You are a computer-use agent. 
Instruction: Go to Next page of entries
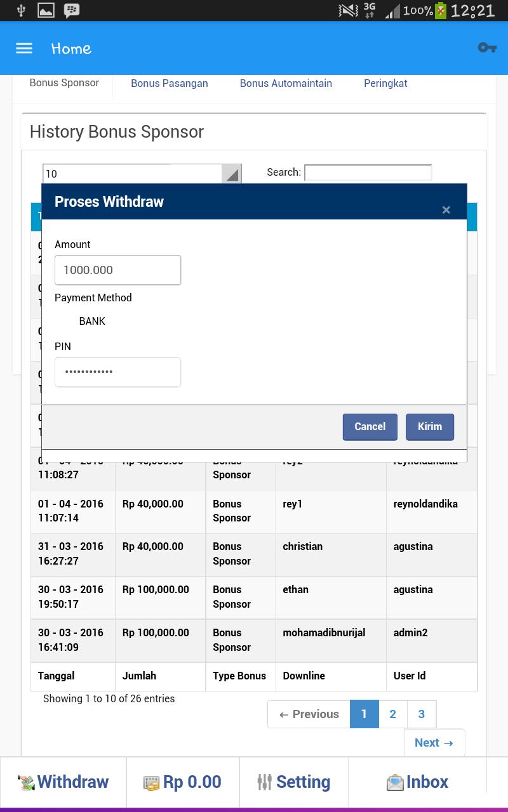tap(434, 743)
